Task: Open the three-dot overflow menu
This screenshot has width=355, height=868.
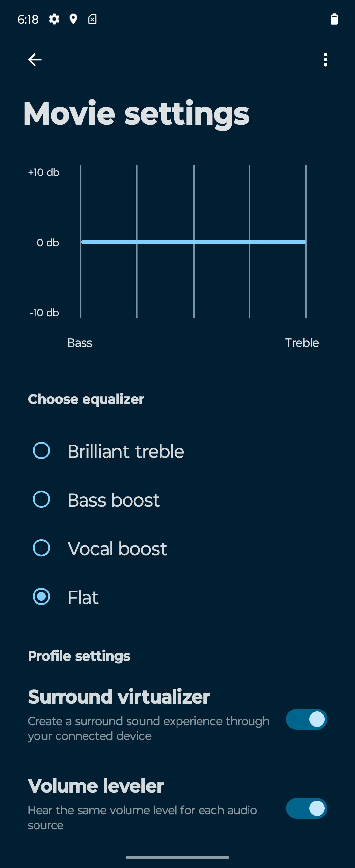Action: coord(325,60)
